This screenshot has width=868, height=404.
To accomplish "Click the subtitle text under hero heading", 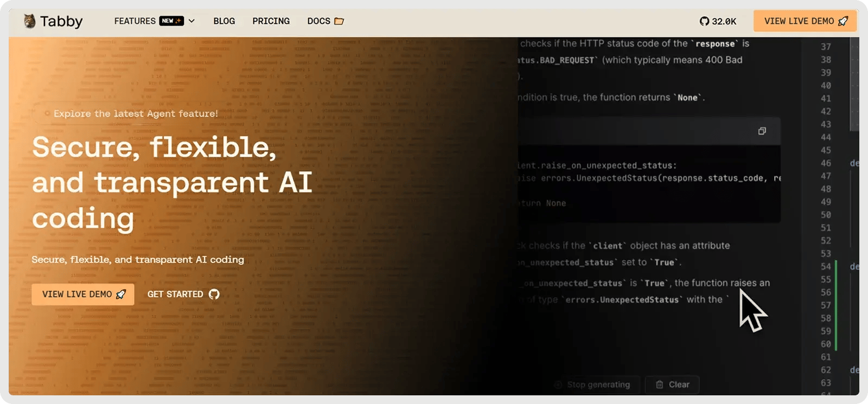I will (x=138, y=259).
